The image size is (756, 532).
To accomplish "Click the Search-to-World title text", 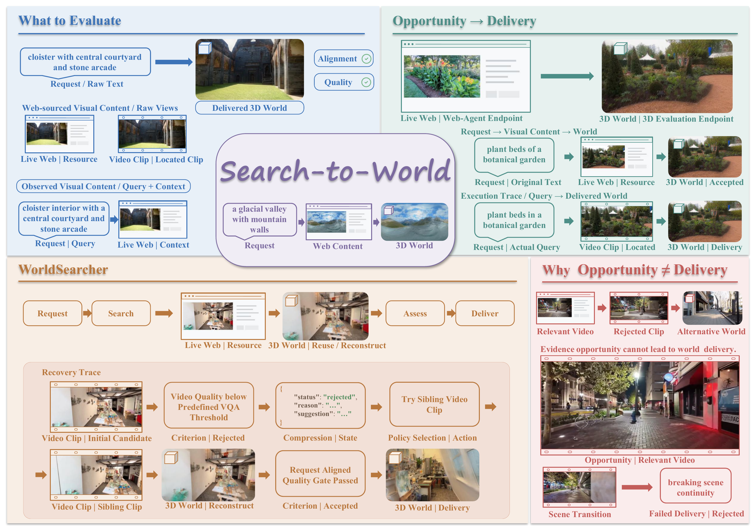I will (335, 171).
